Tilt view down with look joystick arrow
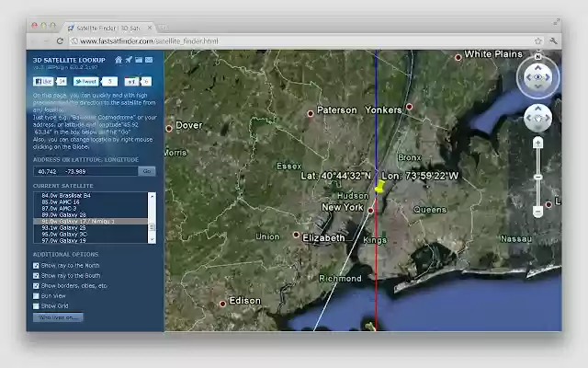Viewport: 588px width, 368px height. click(x=537, y=86)
